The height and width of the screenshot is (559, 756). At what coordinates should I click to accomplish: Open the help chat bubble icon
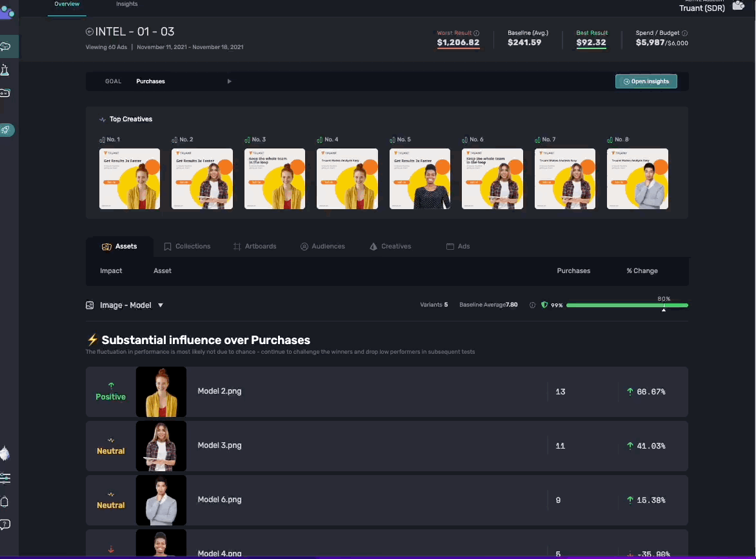click(5, 524)
